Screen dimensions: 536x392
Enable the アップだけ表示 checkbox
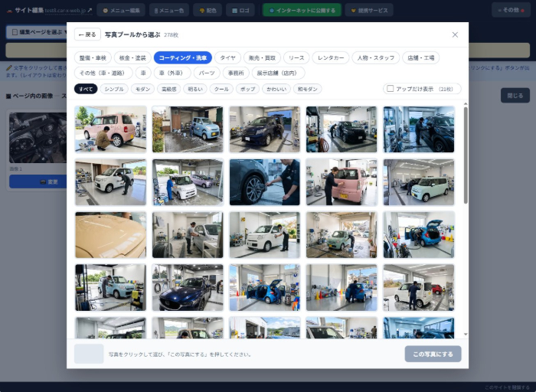pos(390,89)
